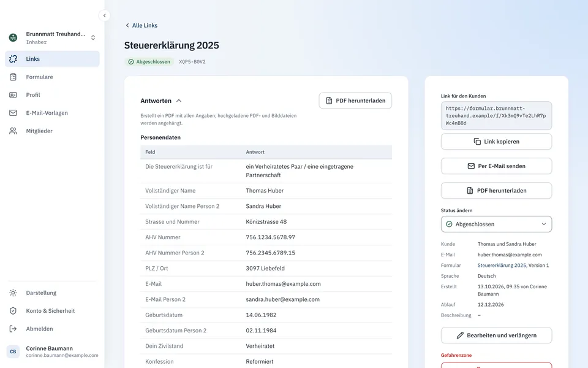Click the value Sandra Huber in table

click(x=263, y=206)
